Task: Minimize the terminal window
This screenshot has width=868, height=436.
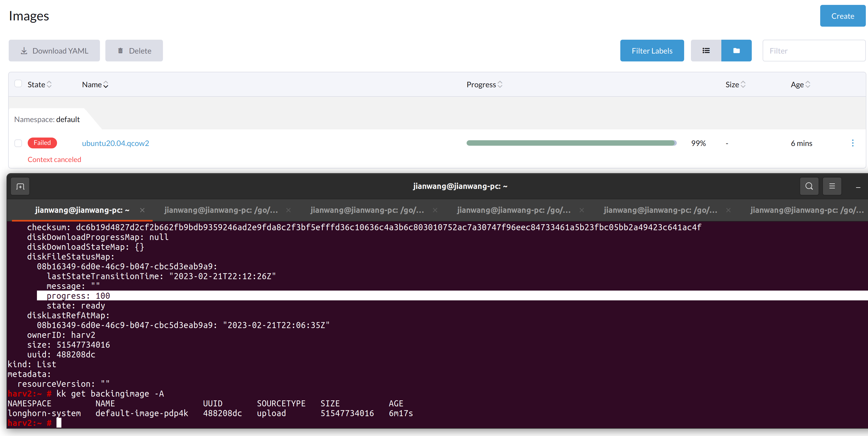Action: point(858,187)
